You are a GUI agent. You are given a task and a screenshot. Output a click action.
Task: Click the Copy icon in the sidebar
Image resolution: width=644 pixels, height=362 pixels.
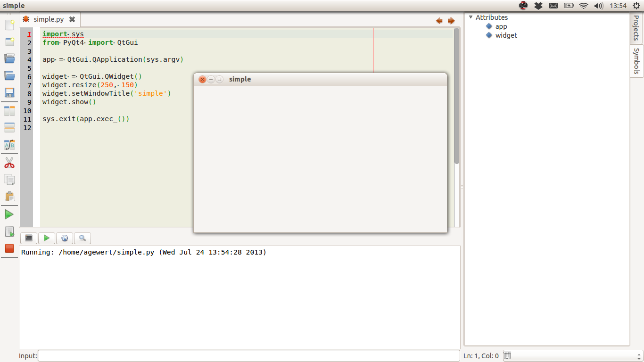[9, 180]
